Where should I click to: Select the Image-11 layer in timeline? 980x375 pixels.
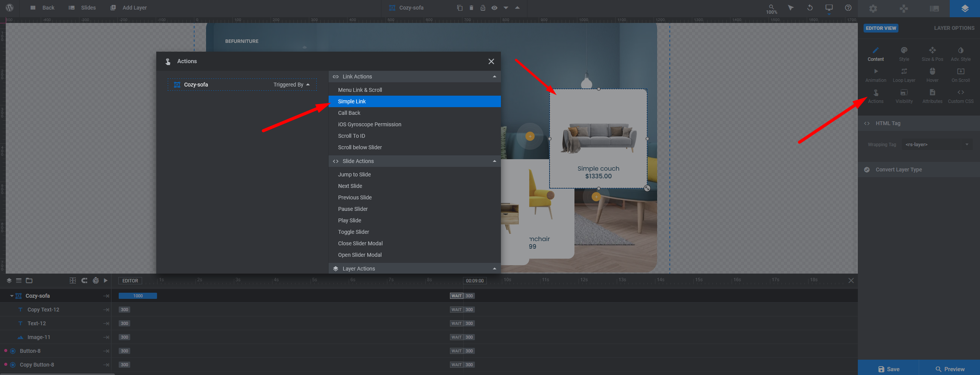click(39, 337)
